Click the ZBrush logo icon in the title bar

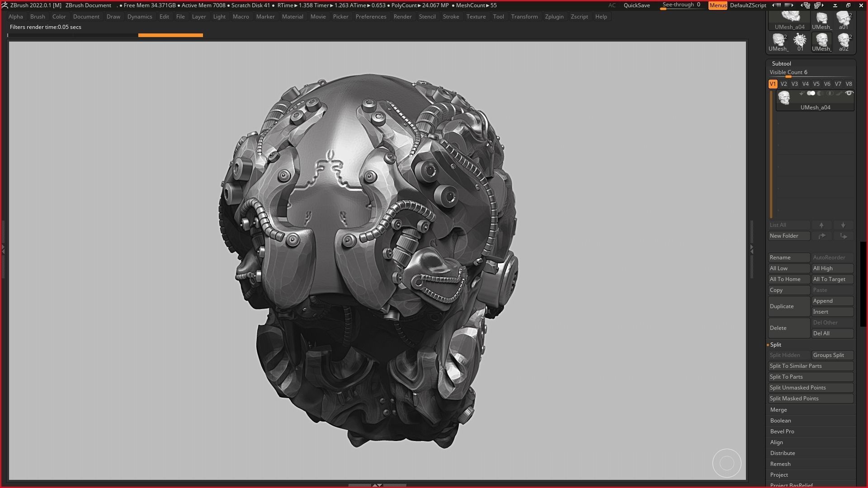5,5
